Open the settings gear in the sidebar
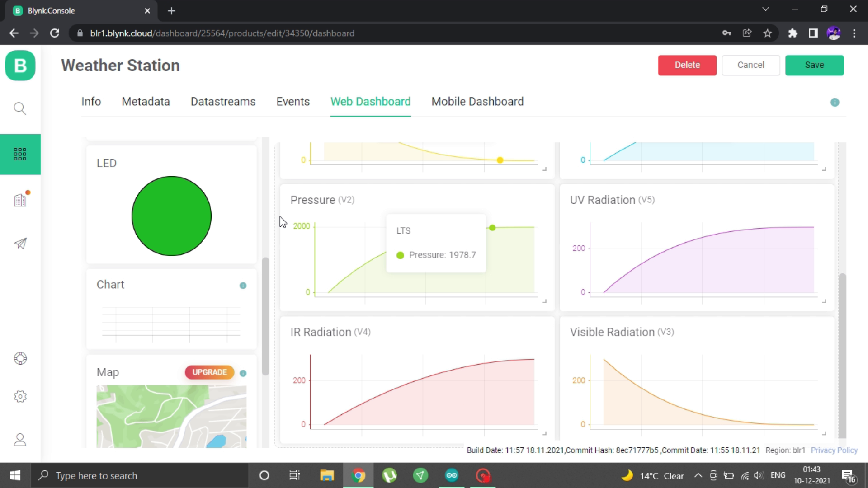868x488 pixels. 20,396
